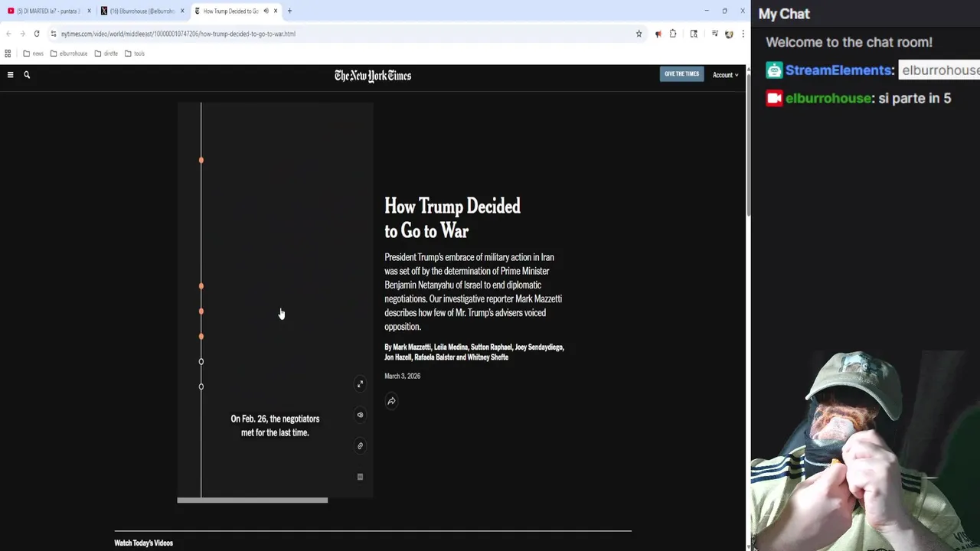Click the How Trump Decided to Go to War headline

452,218
